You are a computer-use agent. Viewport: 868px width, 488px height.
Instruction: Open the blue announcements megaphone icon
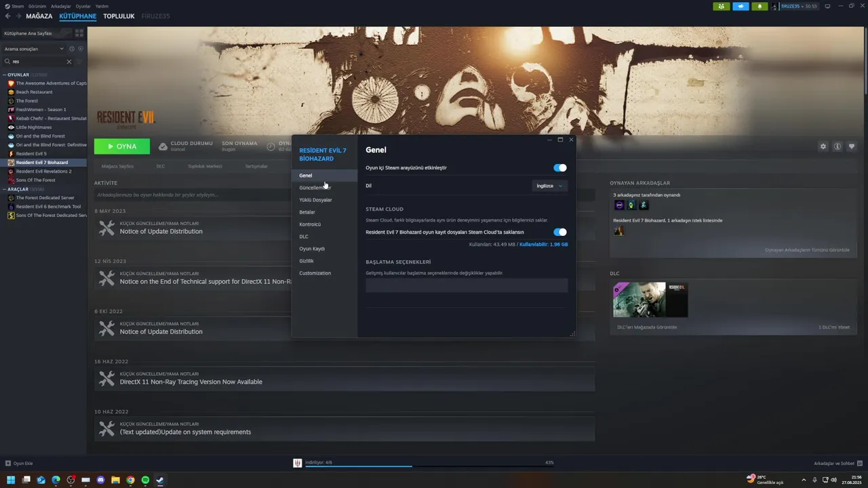741,6
